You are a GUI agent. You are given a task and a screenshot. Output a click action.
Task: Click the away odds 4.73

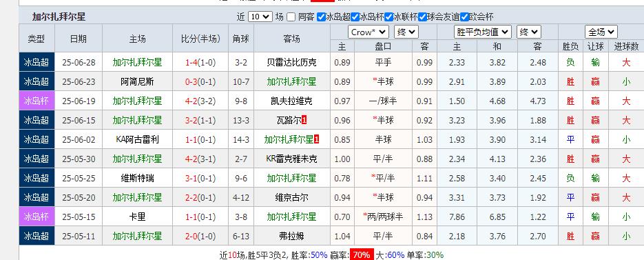pos(538,101)
